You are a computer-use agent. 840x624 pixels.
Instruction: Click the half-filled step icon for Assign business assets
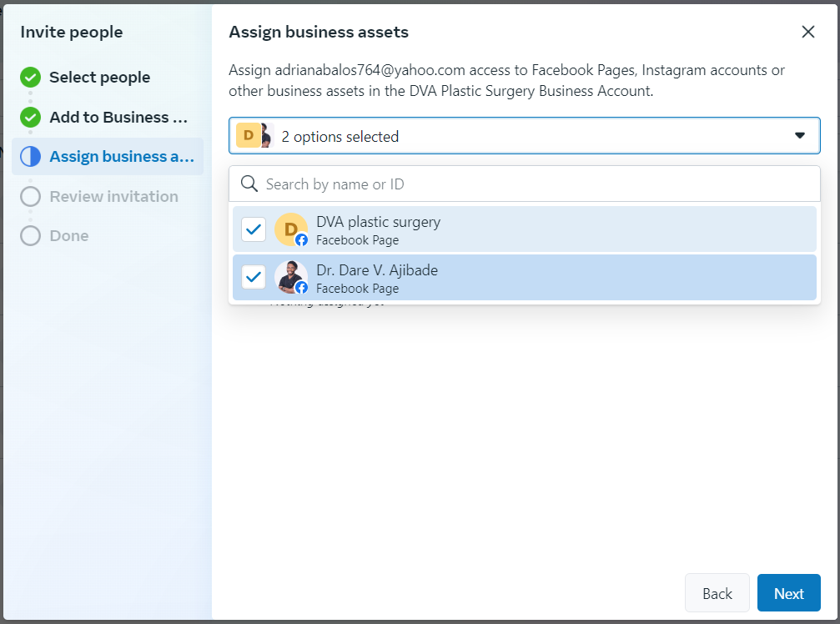point(31,156)
